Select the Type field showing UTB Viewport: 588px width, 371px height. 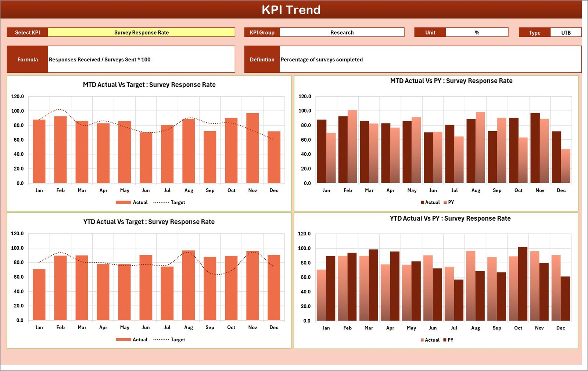tap(566, 32)
